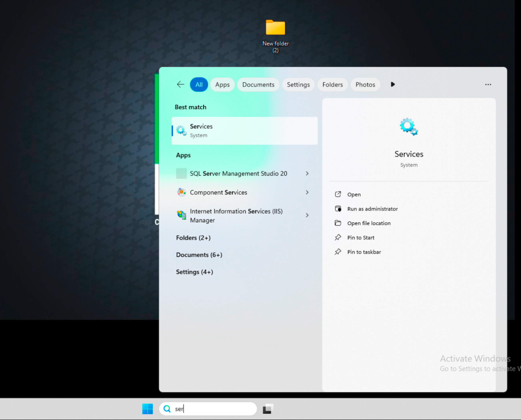This screenshot has height=420, width=521.
Task: Pin Services to taskbar
Action: click(364, 252)
